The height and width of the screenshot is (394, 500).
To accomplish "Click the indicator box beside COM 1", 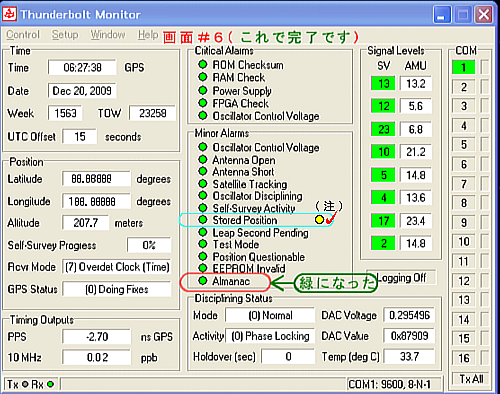I will pyautogui.click(x=484, y=68).
